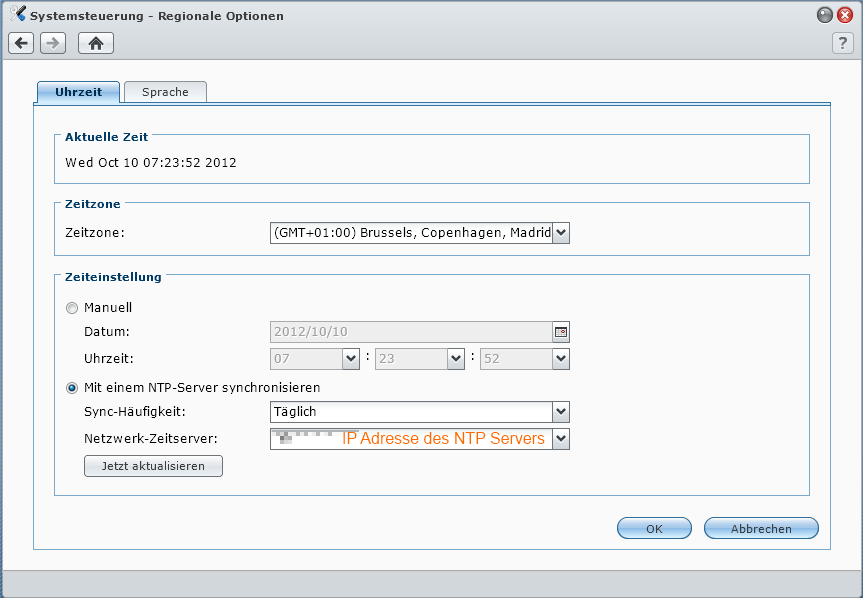Select Mit einem NTP-Server synchronisieren option
The width and height of the screenshot is (863, 598).
(x=72, y=387)
